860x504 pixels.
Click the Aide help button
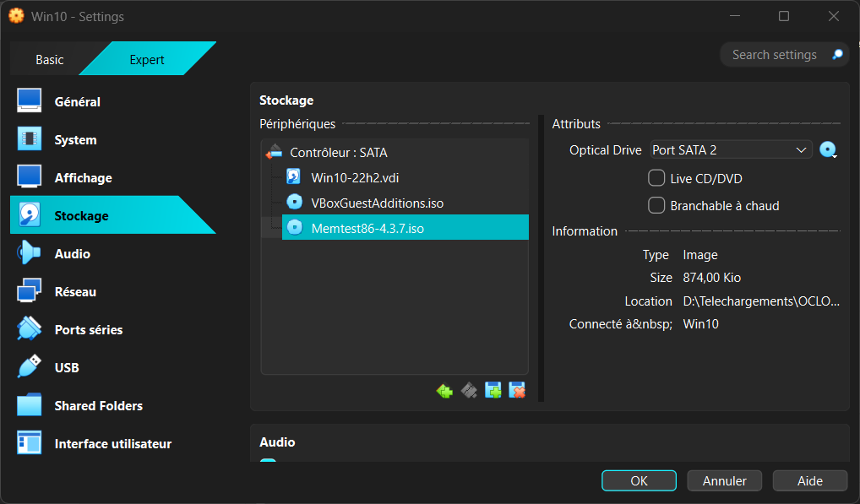[809, 480]
